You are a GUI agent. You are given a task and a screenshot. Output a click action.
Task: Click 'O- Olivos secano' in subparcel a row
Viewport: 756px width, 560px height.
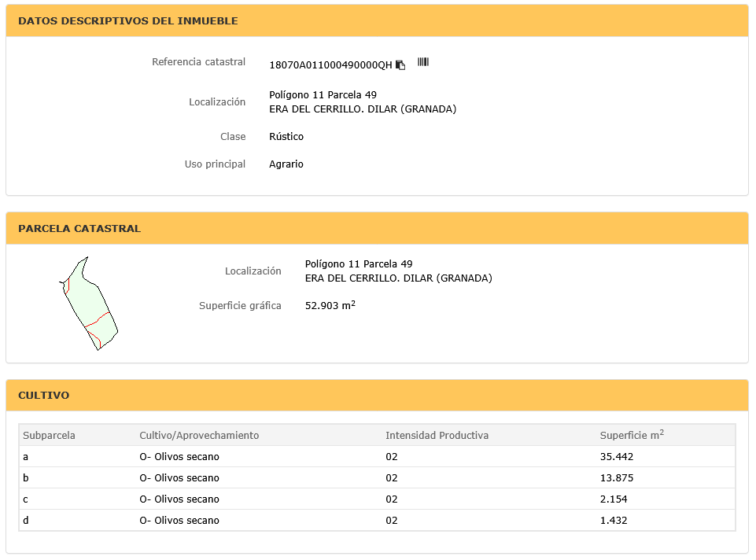[179, 456]
